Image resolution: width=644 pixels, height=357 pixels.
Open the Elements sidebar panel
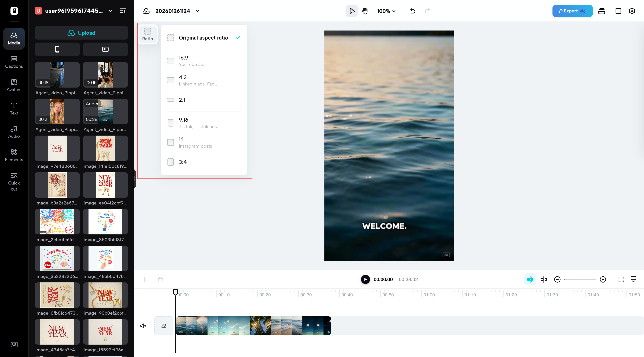click(14, 155)
